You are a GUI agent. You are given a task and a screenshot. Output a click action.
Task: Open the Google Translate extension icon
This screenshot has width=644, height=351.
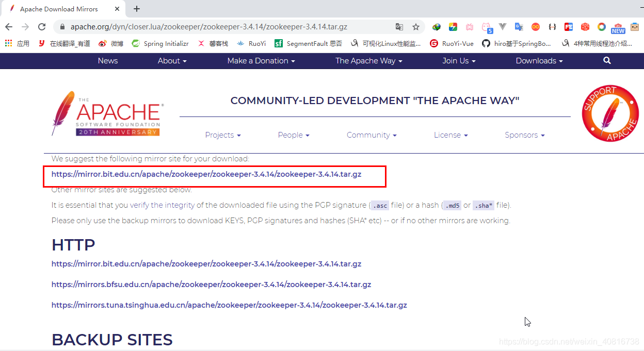(x=519, y=27)
